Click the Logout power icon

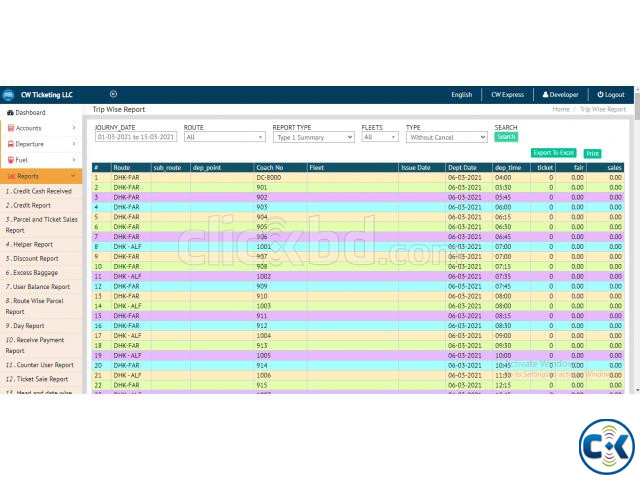click(x=600, y=94)
